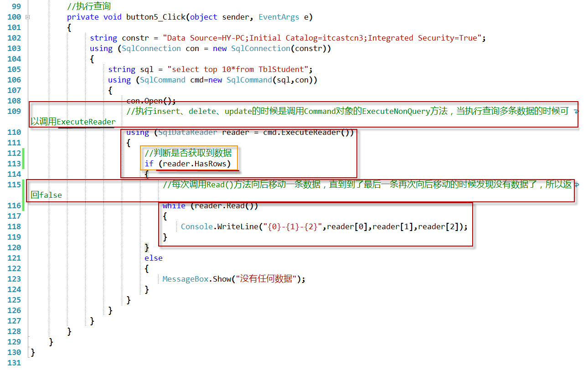
Task: Click the "{0}-{1}-{2}" format string
Action: tap(292, 226)
